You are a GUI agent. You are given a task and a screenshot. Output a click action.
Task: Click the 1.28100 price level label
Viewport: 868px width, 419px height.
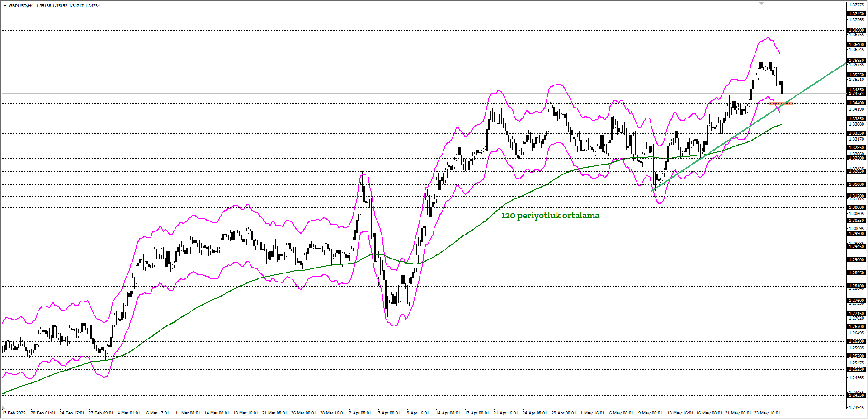pyautogui.click(x=856, y=286)
